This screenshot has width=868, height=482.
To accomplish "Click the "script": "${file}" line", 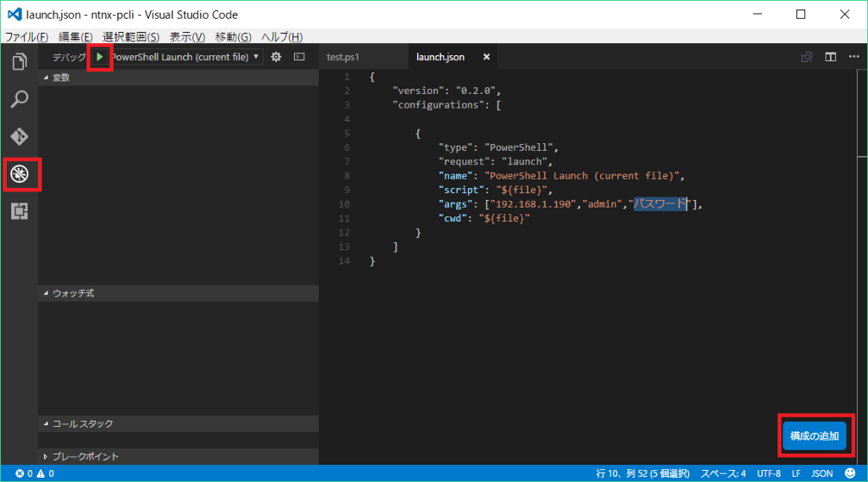I will 495,190.
